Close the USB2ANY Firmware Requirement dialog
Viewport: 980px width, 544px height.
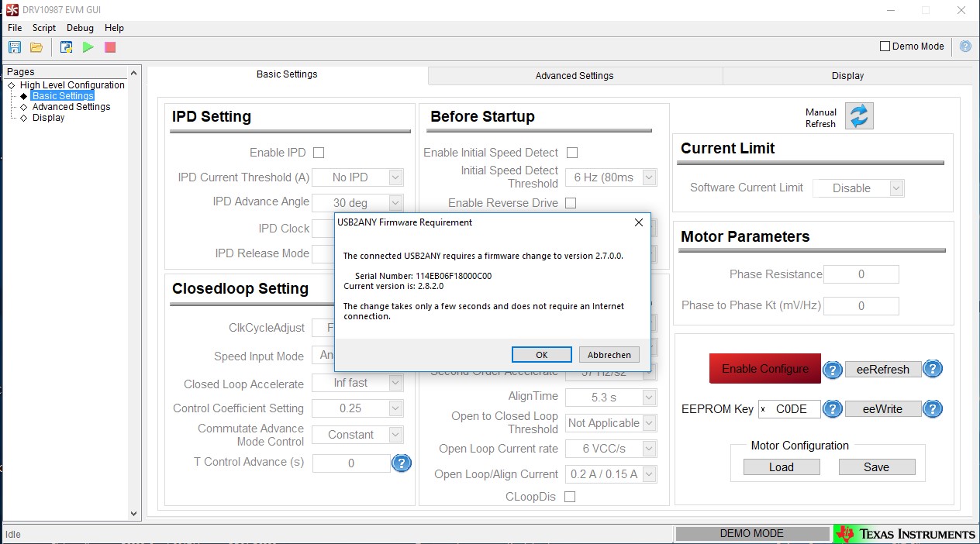tap(639, 222)
